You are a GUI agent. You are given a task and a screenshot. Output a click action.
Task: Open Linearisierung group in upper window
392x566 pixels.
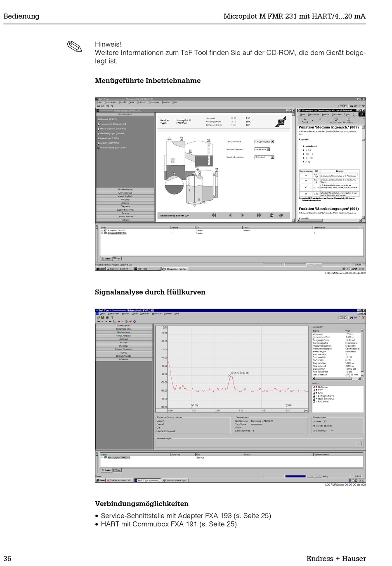[125, 193]
